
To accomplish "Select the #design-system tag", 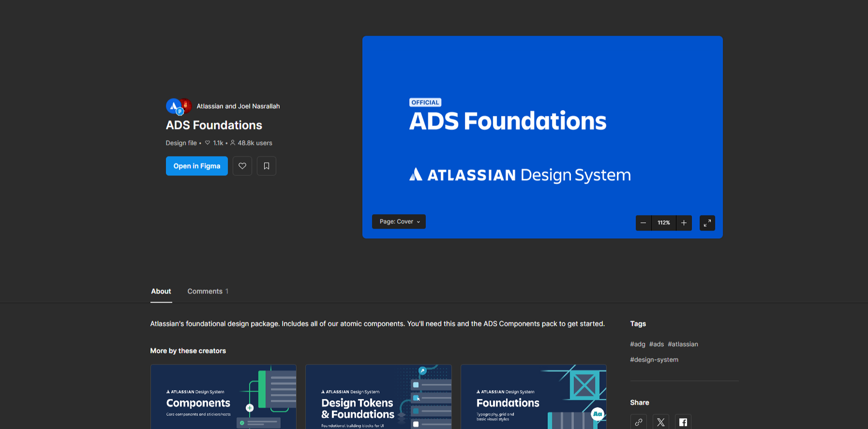I will pyautogui.click(x=654, y=360).
